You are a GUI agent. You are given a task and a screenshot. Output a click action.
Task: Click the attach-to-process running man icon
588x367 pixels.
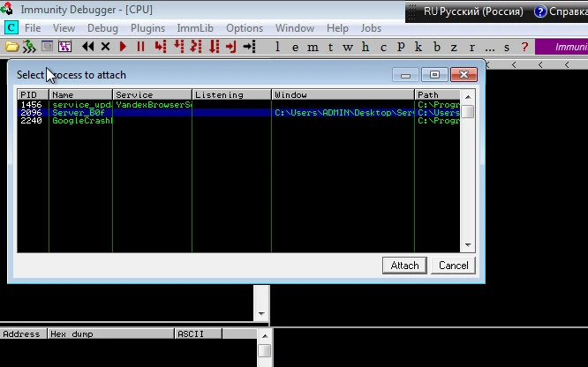coord(29,47)
